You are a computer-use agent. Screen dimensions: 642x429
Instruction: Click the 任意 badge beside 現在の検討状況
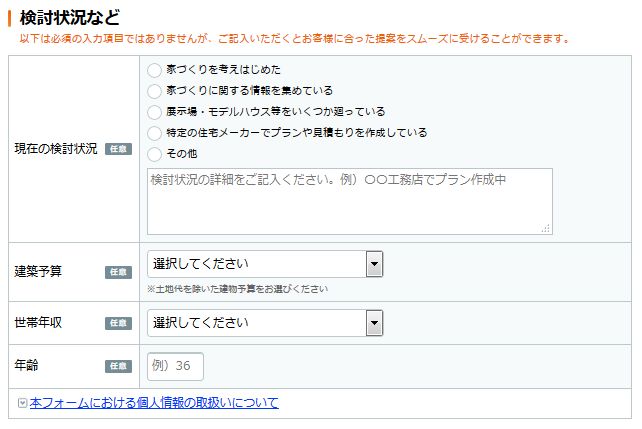118,149
